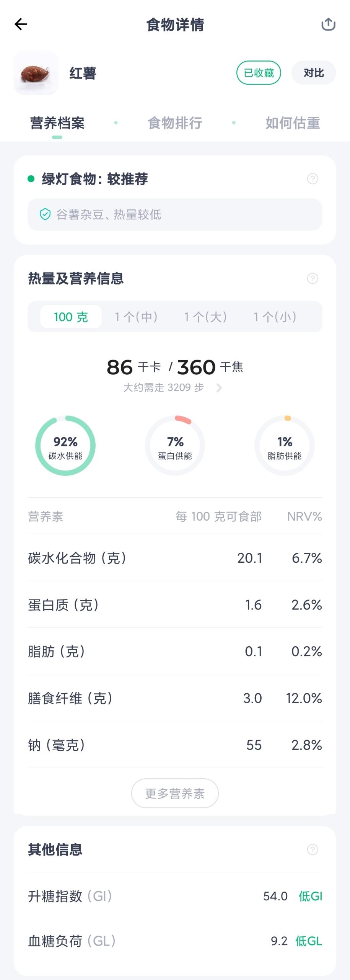Tap the green shield check icon

click(x=45, y=214)
